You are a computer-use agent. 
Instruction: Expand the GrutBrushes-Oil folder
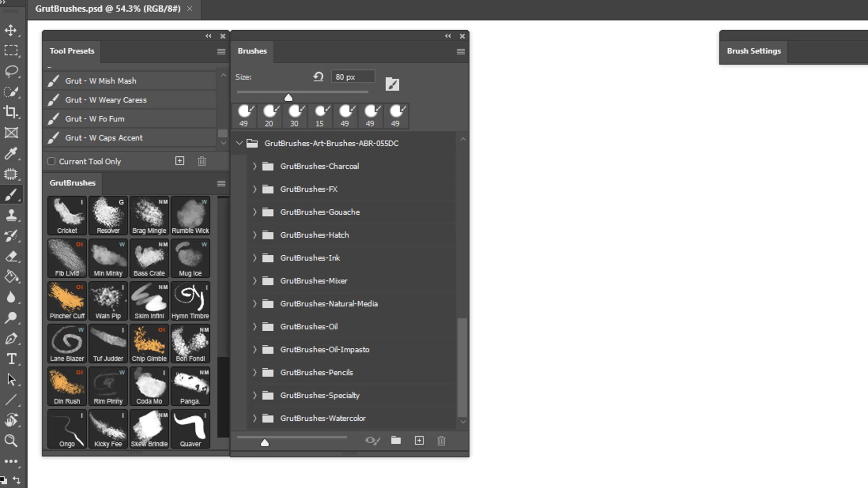(x=255, y=327)
